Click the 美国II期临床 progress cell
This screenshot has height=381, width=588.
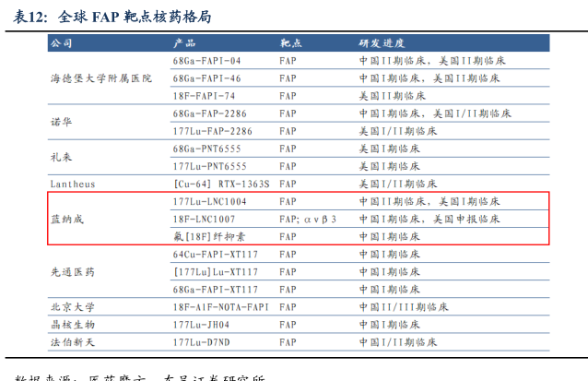(x=393, y=96)
